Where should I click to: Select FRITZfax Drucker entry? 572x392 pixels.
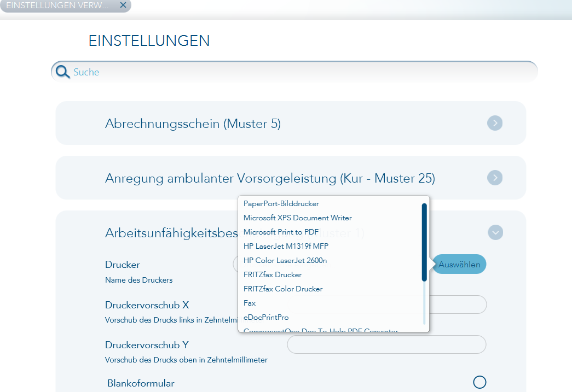tap(273, 274)
